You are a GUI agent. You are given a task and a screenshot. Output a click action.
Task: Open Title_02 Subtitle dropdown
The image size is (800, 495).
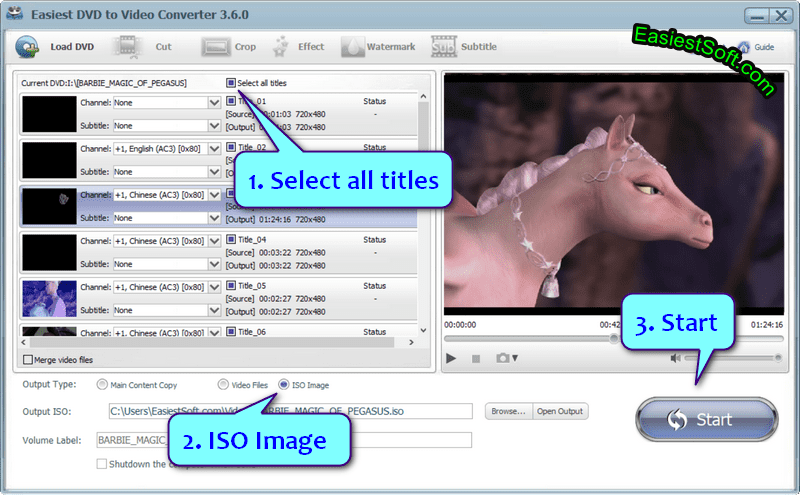pyautogui.click(x=214, y=171)
